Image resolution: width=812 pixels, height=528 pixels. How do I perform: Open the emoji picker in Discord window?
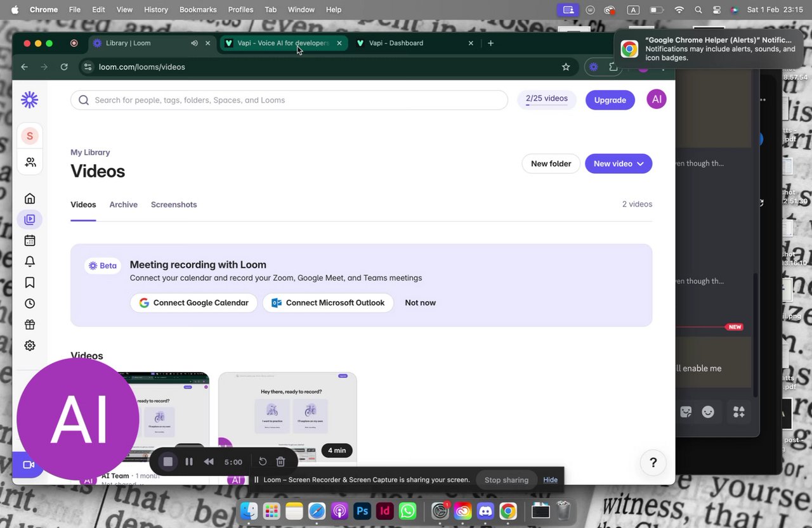point(708,412)
